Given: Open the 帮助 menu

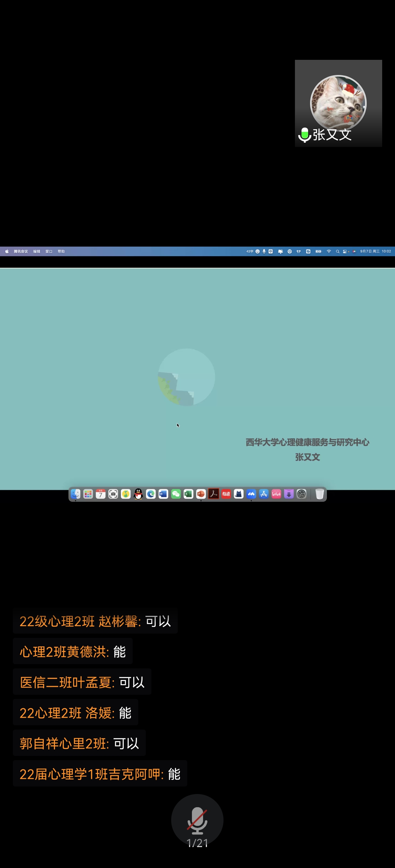Looking at the screenshot, I should click(61, 252).
